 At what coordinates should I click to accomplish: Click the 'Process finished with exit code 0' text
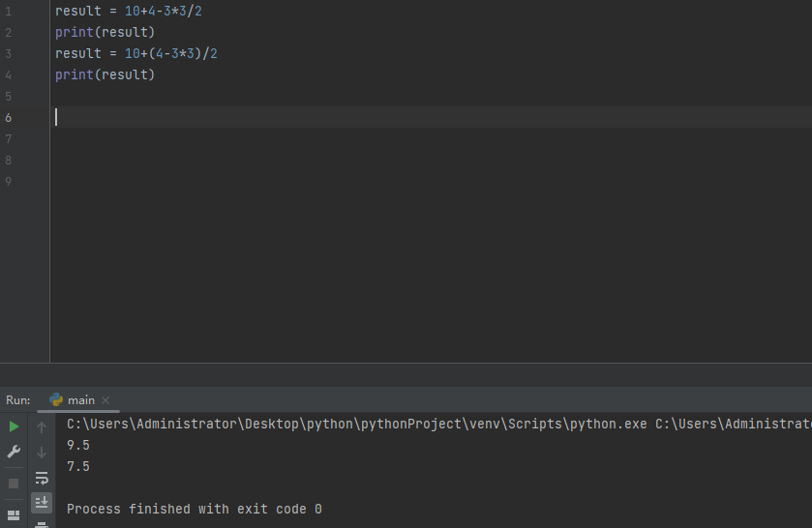(195, 509)
